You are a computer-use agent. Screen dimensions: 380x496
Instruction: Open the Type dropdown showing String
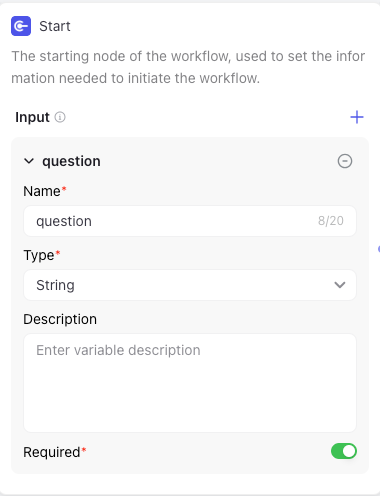click(x=190, y=285)
